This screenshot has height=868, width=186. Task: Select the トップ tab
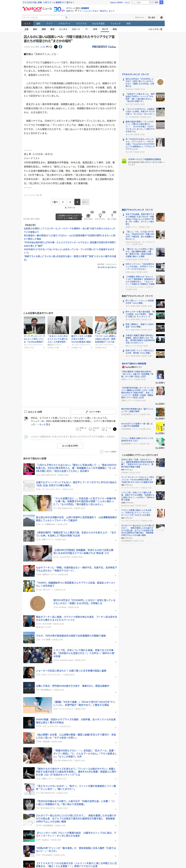click(x=27, y=24)
